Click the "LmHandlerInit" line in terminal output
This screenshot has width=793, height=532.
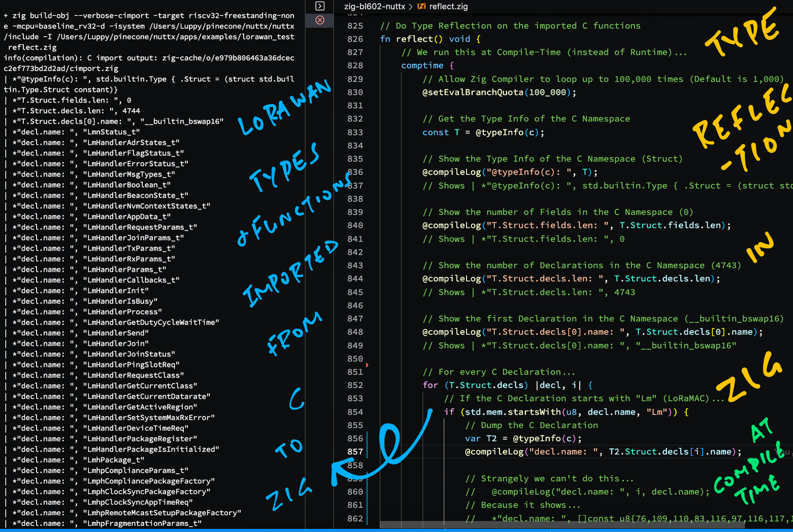(116, 291)
